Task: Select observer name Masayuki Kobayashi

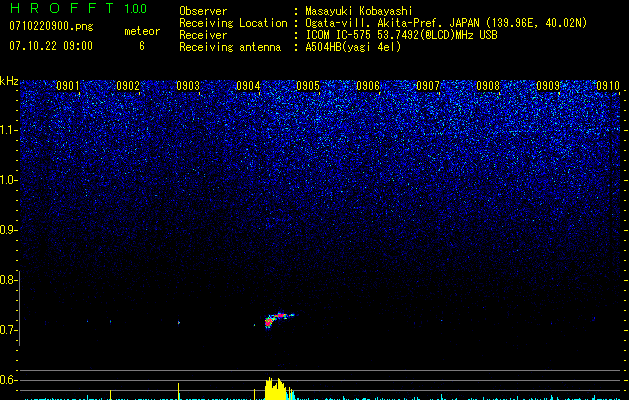Action: point(359,11)
